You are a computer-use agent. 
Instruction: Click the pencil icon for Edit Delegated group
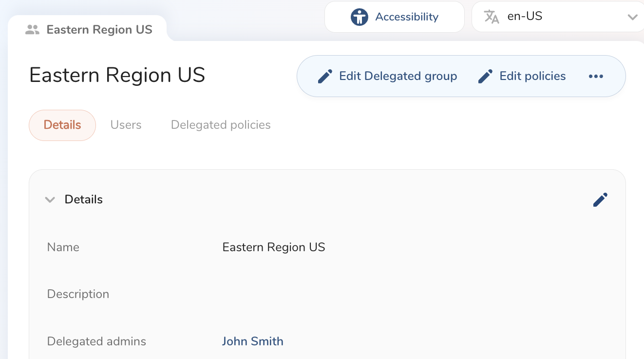tap(325, 77)
